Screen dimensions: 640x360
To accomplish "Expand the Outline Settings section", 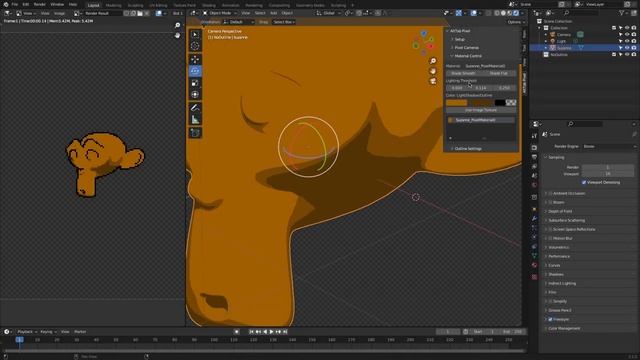I will pos(468,149).
